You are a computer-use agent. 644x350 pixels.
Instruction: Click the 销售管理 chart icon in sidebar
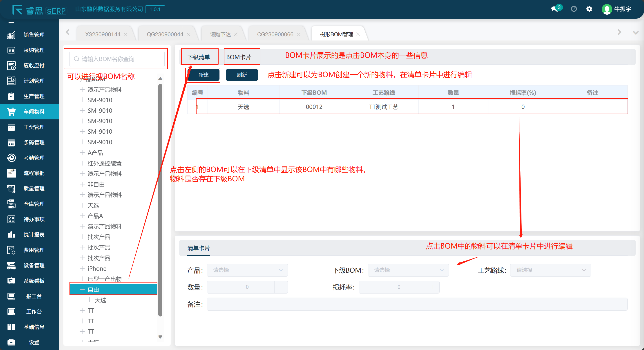point(11,35)
